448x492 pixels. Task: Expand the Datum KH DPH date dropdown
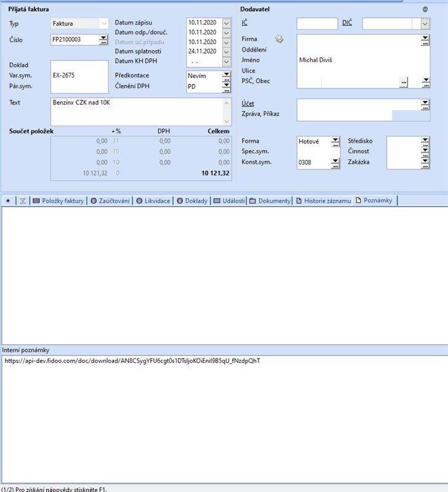pos(226,61)
